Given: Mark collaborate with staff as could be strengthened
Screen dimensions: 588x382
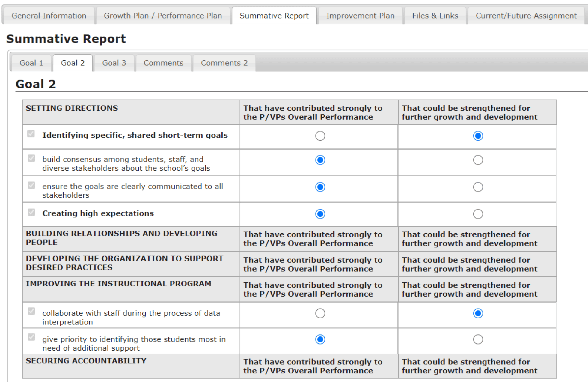Looking at the screenshot, I should coord(478,313).
